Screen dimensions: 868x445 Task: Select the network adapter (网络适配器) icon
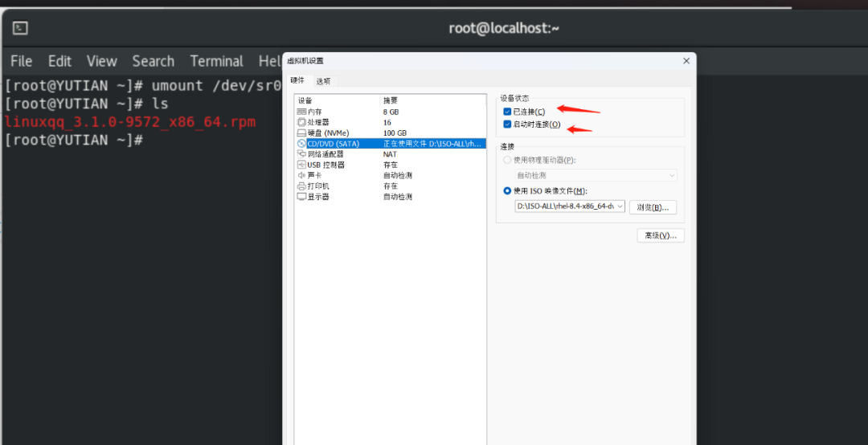click(x=301, y=154)
